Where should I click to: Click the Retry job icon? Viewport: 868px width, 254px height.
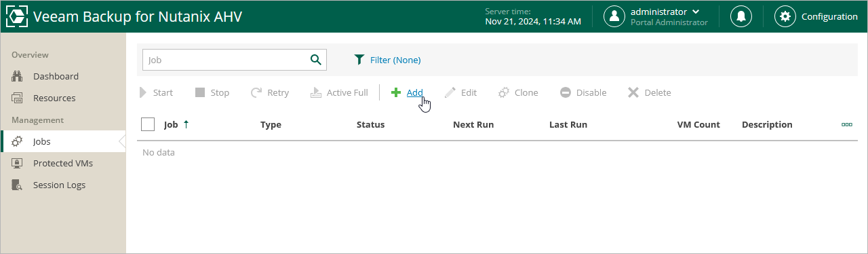tap(256, 92)
